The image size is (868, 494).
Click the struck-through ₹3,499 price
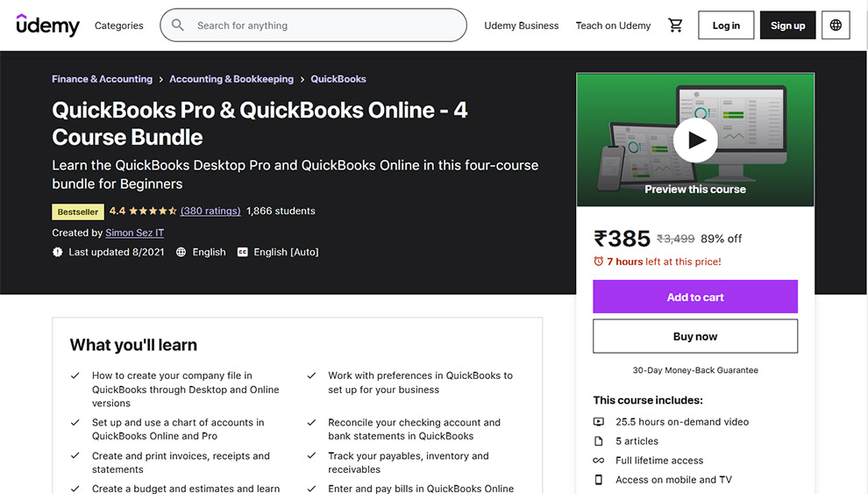pos(675,239)
